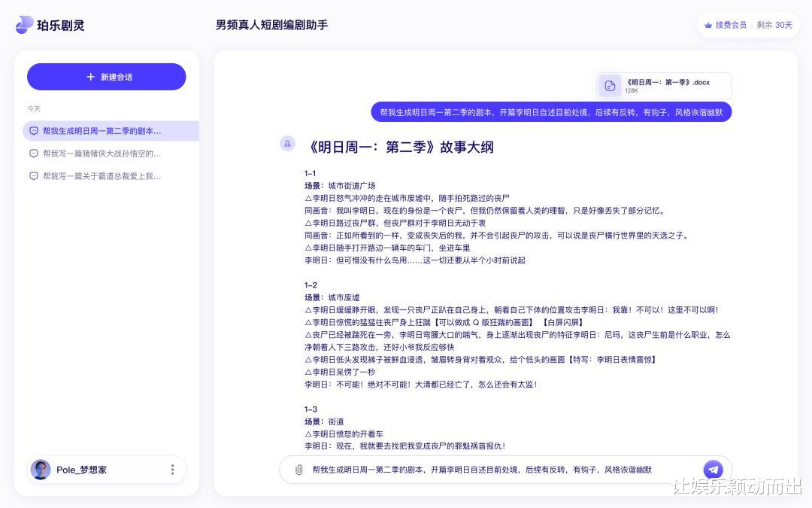Click the 场景：城市废墟 line
The image size is (812, 508).
(x=332, y=297)
